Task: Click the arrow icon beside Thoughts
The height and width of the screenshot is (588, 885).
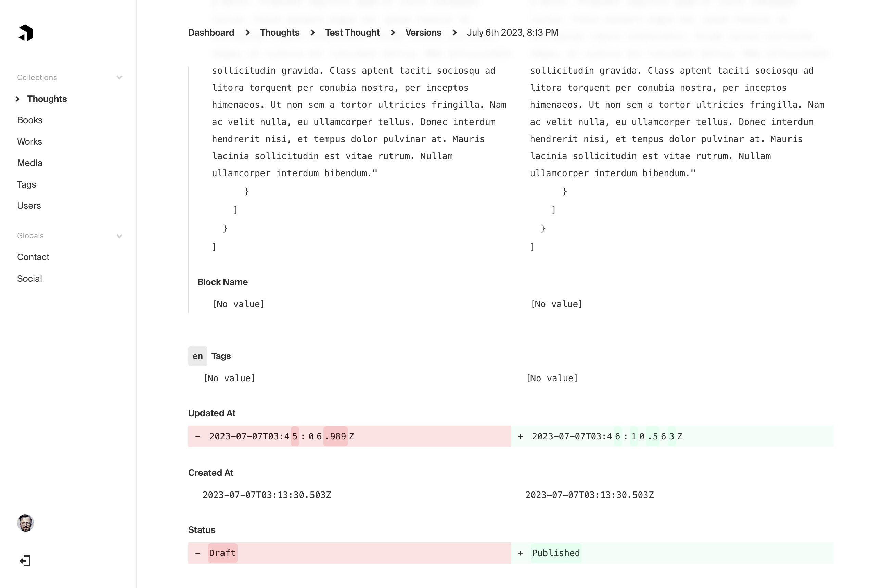Action: click(17, 99)
